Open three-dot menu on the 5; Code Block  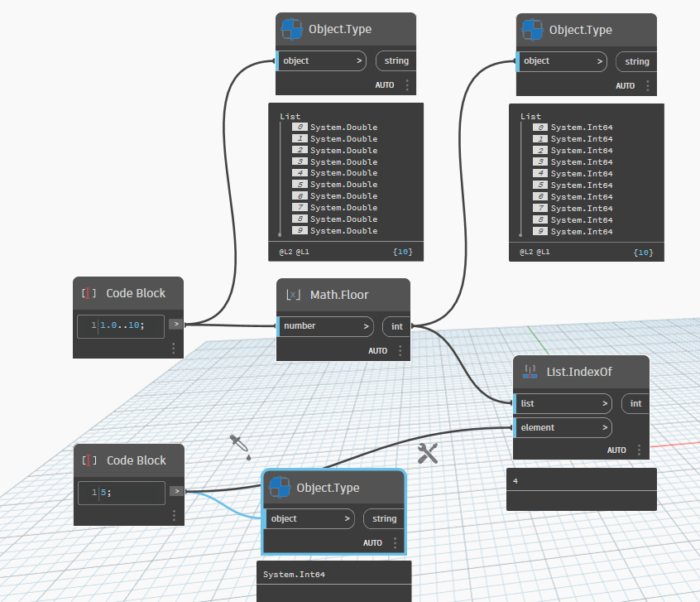[174, 516]
